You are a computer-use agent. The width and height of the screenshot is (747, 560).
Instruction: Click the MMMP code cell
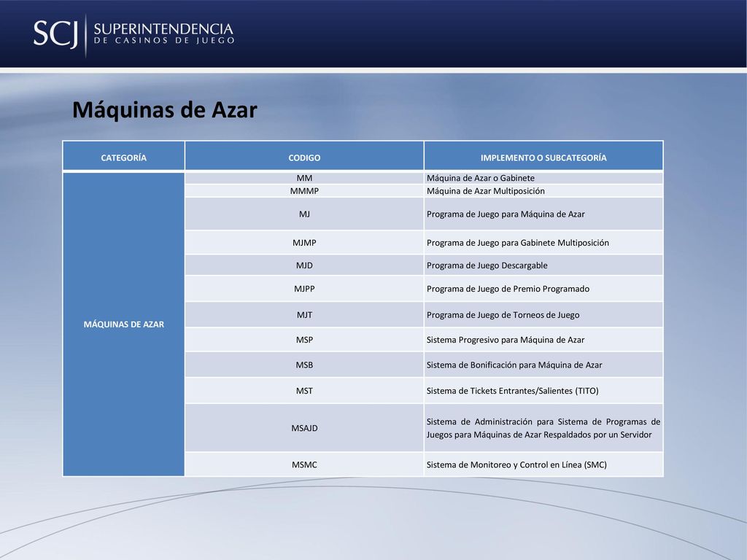pyautogui.click(x=304, y=191)
